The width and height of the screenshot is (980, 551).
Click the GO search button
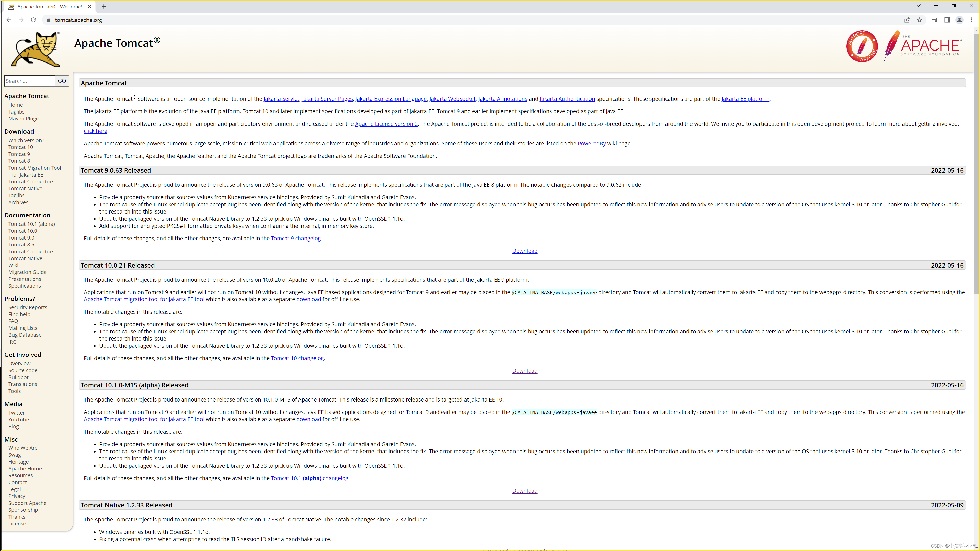pyautogui.click(x=62, y=81)
